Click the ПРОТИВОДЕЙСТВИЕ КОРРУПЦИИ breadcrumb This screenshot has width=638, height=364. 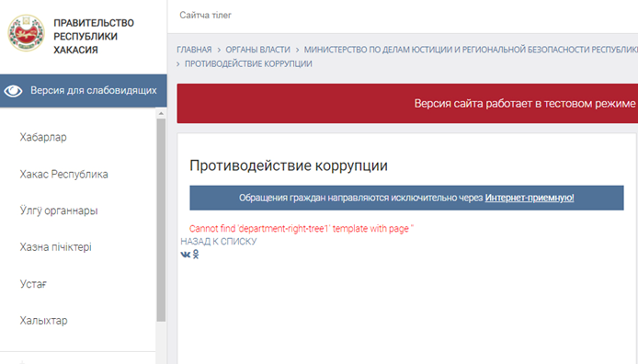[248, 63]
